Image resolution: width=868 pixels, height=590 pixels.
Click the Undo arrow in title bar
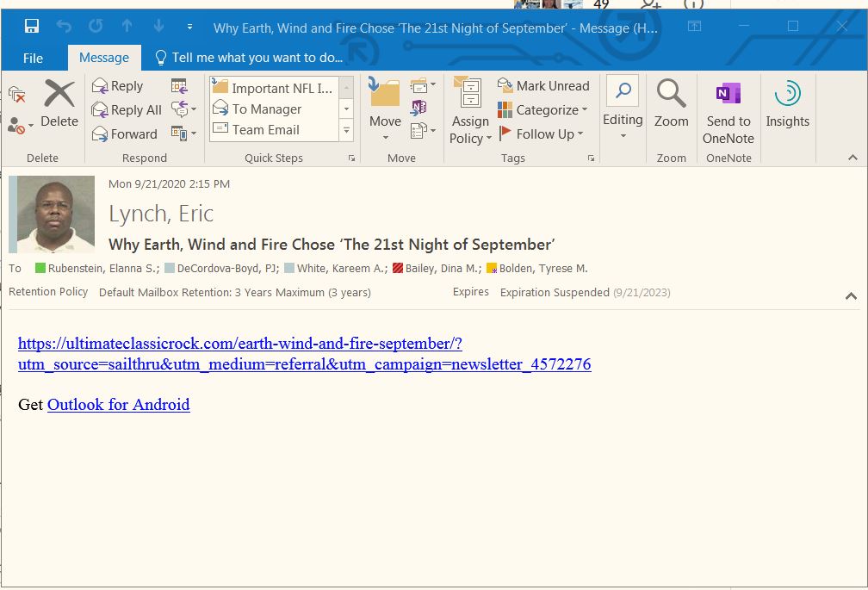tap(64, 26)
